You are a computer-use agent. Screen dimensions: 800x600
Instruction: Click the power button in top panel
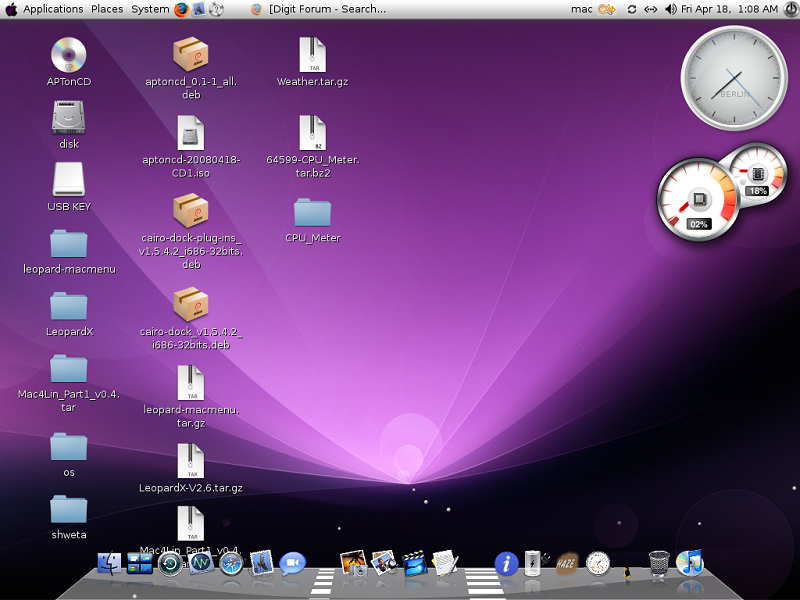[x=790, y=9]
